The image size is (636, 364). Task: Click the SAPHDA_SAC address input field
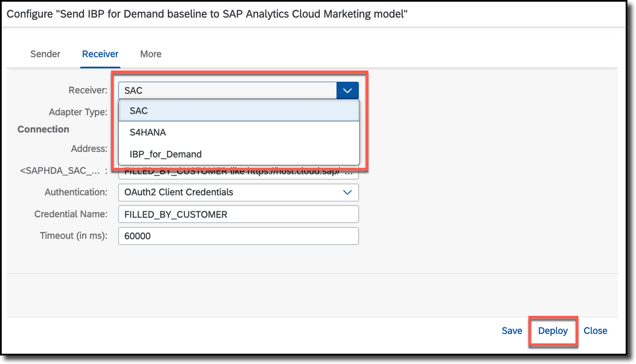[238, 172]
